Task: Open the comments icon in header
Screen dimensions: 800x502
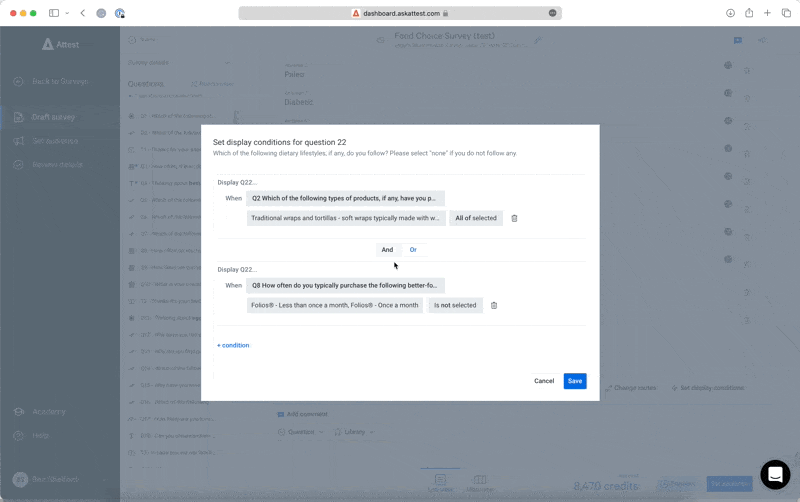Action: pyautogui.click(x=738, y=40)
